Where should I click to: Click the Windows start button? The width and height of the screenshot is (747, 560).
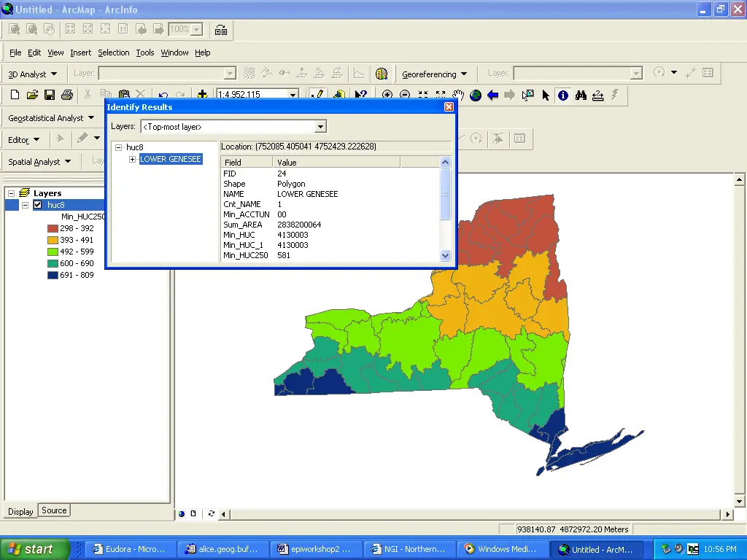[34, 549]
